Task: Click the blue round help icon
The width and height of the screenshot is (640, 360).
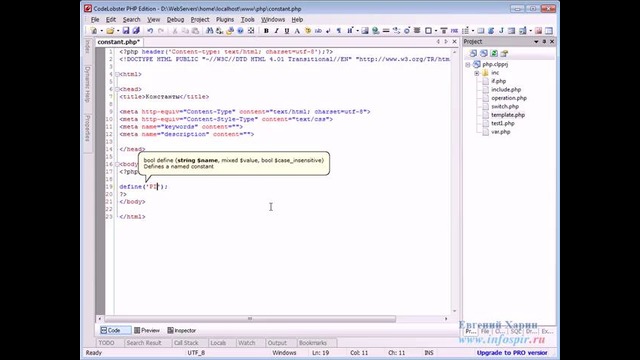Action: (240, 31)
